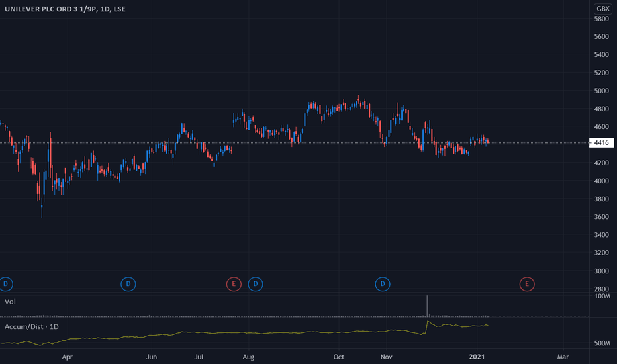Click the Aug label on time axis
Viewport: 617px width, 364px height.
tap(248, 357)
